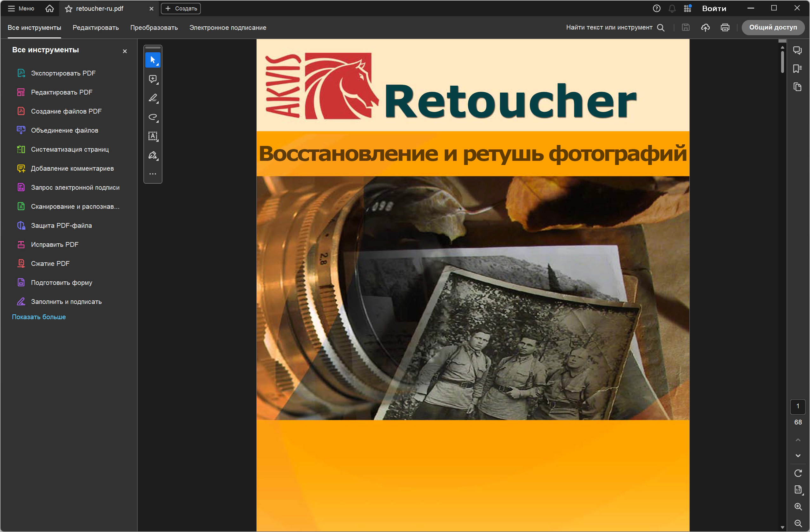The height and width of the screenshot is (532, 810).
Task: Click the zoom in magnifier icon
Action: click(x=798, y=507)
